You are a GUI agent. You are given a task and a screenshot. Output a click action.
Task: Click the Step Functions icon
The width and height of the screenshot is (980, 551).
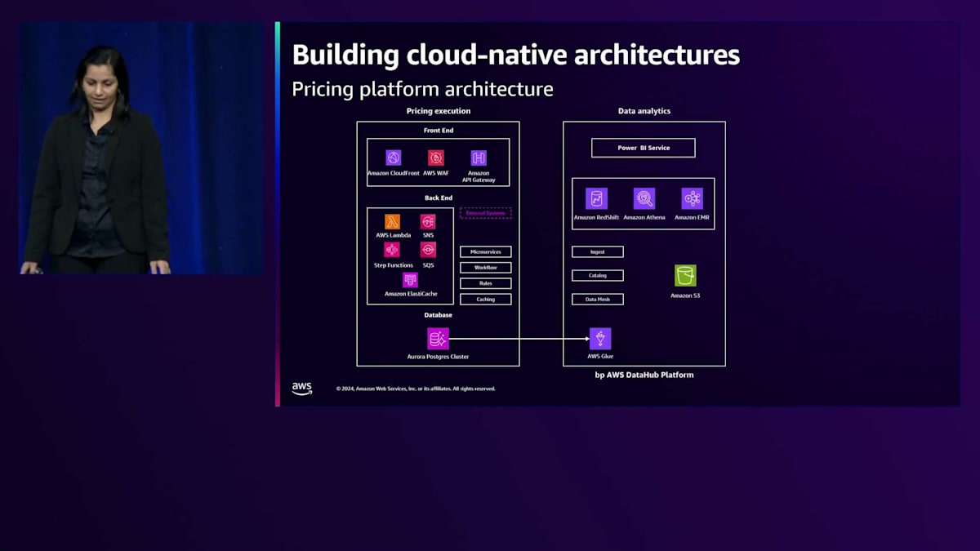(x=393, y=250)
